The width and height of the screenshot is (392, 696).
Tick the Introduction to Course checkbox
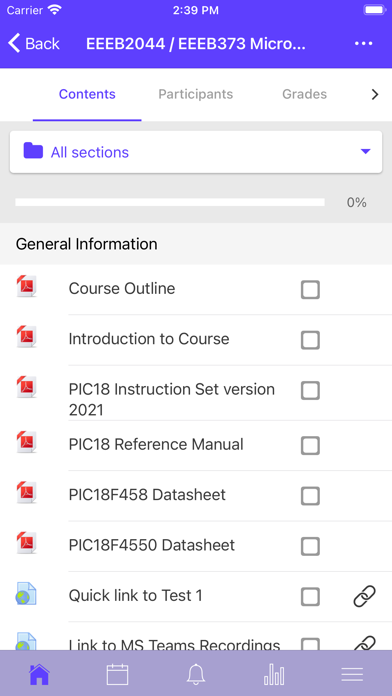point(310,340)
